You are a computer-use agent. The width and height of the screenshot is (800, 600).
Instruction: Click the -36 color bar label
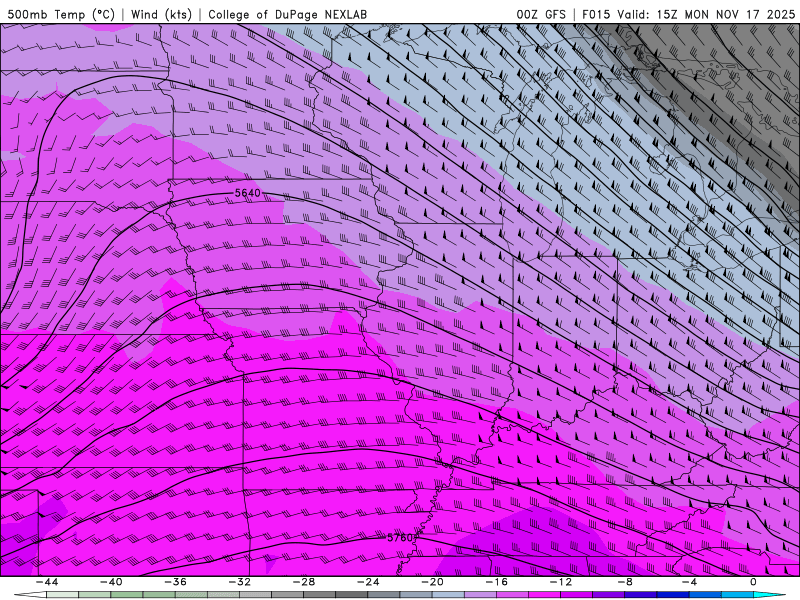[x=175, y=582]
